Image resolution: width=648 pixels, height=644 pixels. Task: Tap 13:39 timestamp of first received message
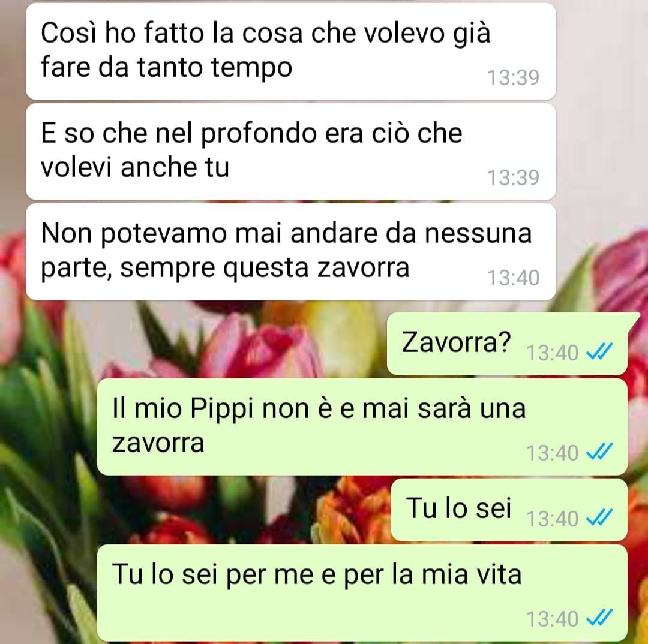point(513,78)
